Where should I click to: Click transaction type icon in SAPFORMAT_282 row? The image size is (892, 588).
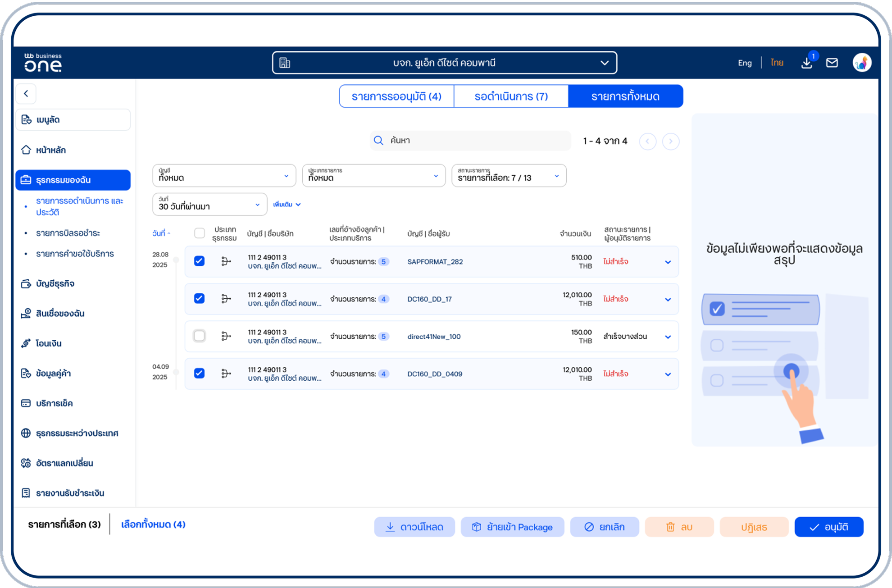(x=226, y=261)
